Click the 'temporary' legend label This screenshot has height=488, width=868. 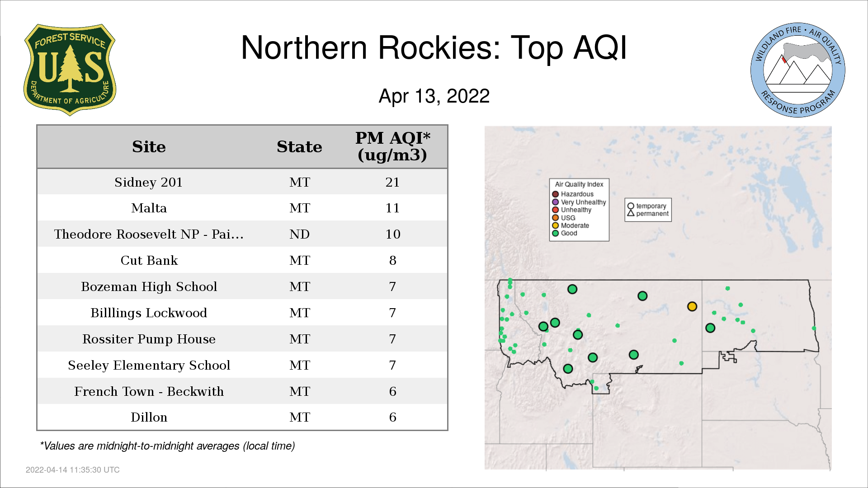point(651,206)
